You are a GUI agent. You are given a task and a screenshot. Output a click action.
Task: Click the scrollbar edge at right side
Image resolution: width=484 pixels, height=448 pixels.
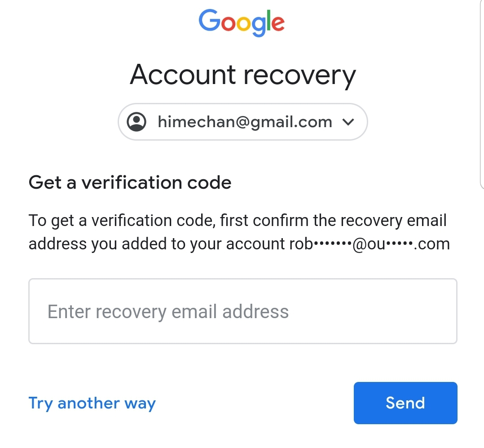482,93
